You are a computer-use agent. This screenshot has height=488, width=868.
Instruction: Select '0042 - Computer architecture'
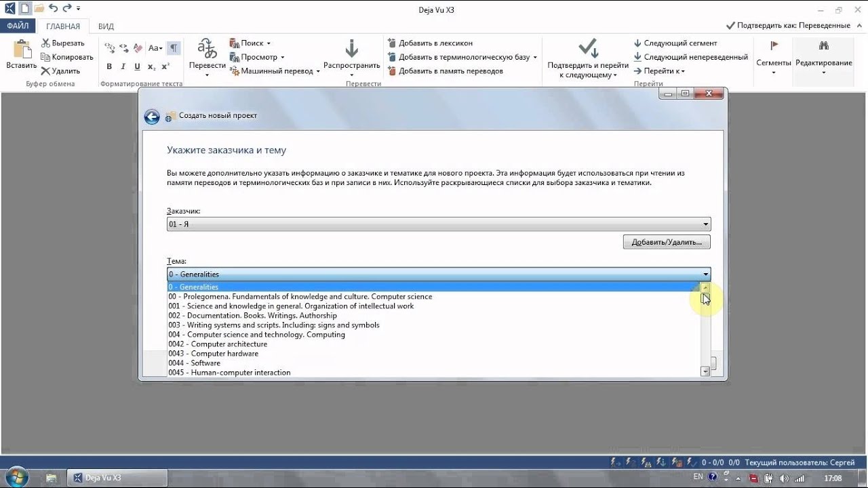pyautogui.click(x=433, y=344)
